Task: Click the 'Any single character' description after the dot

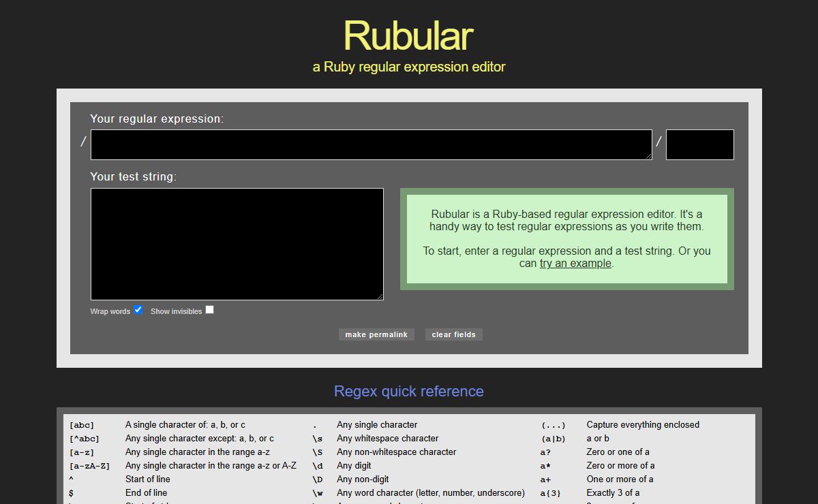Action: coord(377,425)
